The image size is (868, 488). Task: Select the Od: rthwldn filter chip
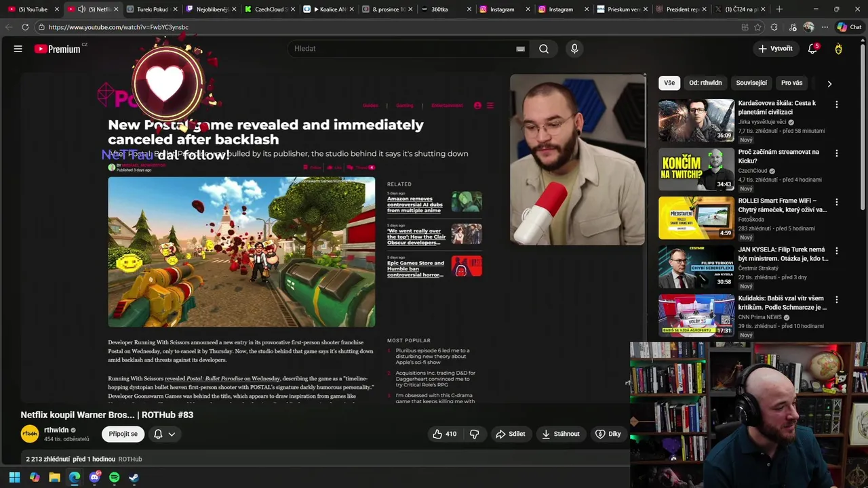click(x=705, y=83)
